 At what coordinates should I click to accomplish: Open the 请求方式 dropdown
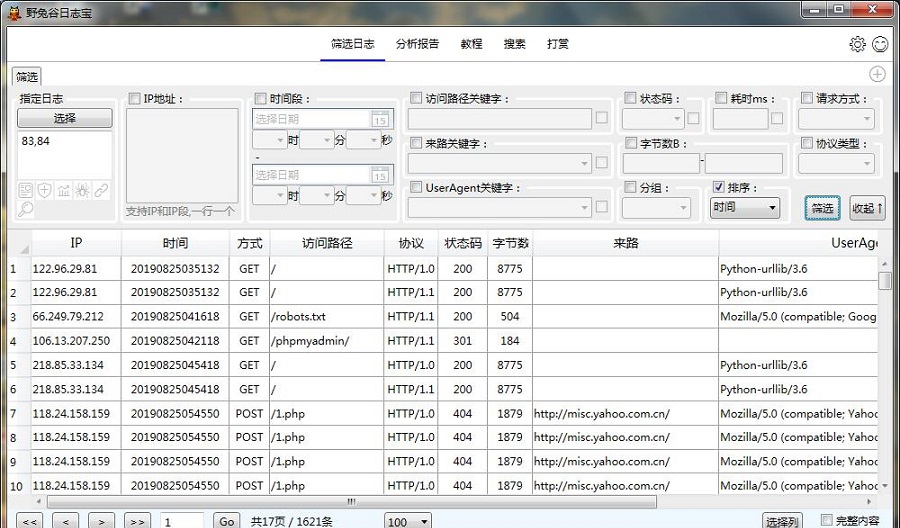[x=835, y=119]
